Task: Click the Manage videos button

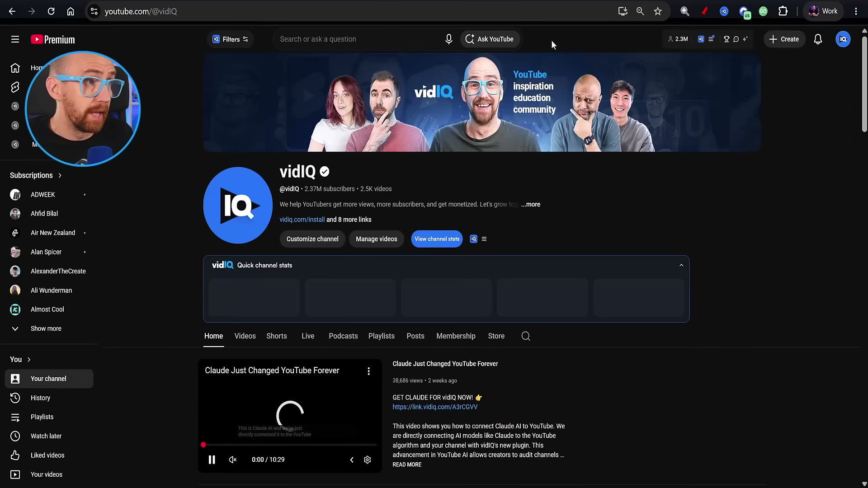Action: [376, 239]
